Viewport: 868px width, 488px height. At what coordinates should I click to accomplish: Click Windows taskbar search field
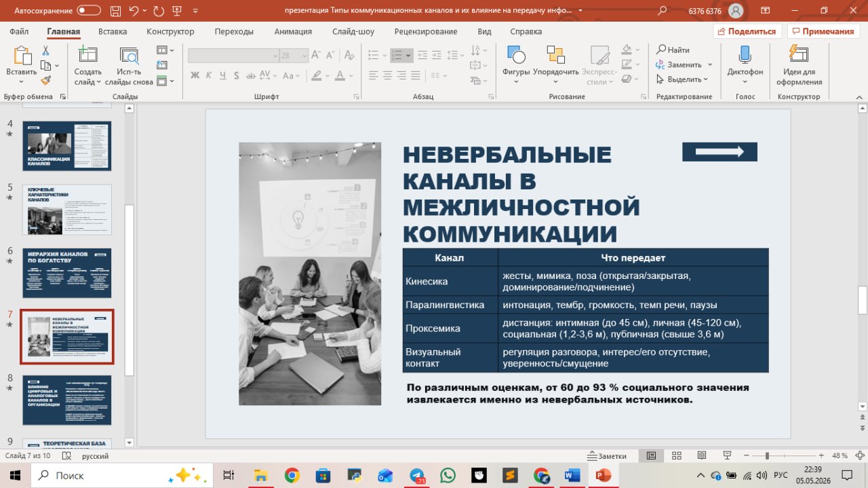[x=121, y=475]
